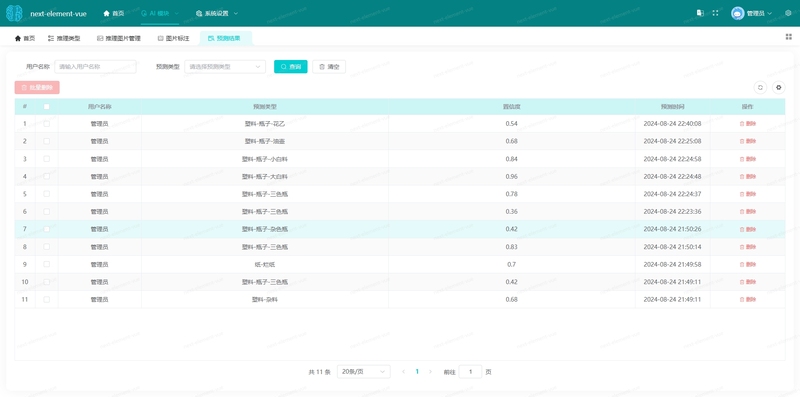The width and height of the screenshot is (800, 397).
Task: Click the 共 11 条 total count text
Action: [x=320, y=371]
